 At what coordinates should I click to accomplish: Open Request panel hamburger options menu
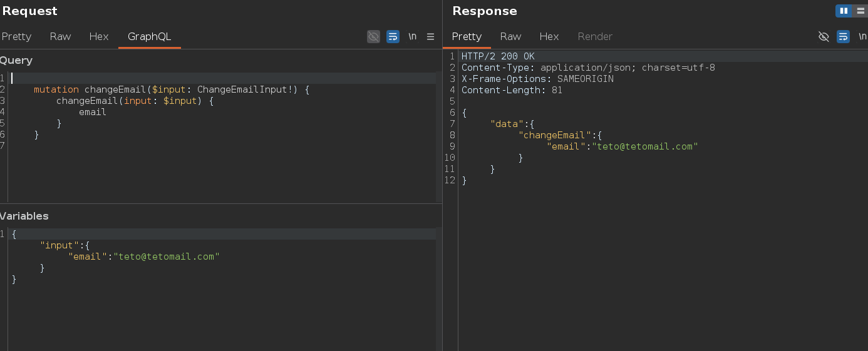pos(430,36)
